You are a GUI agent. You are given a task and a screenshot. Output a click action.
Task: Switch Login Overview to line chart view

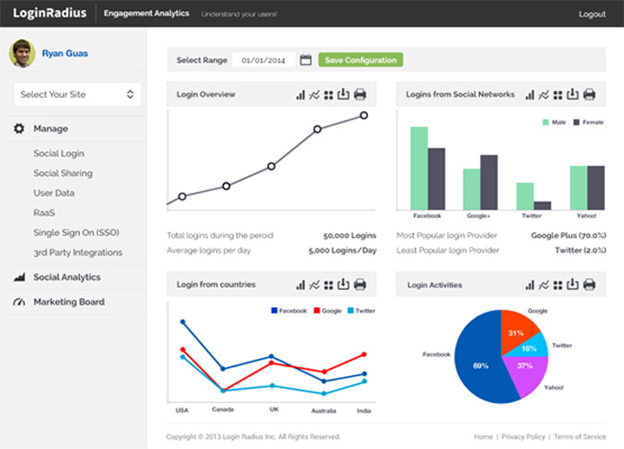[x=314, y=95]
